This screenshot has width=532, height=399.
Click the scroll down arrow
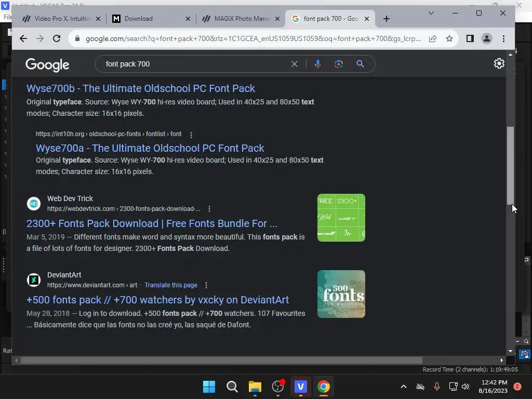coord(510,351)
